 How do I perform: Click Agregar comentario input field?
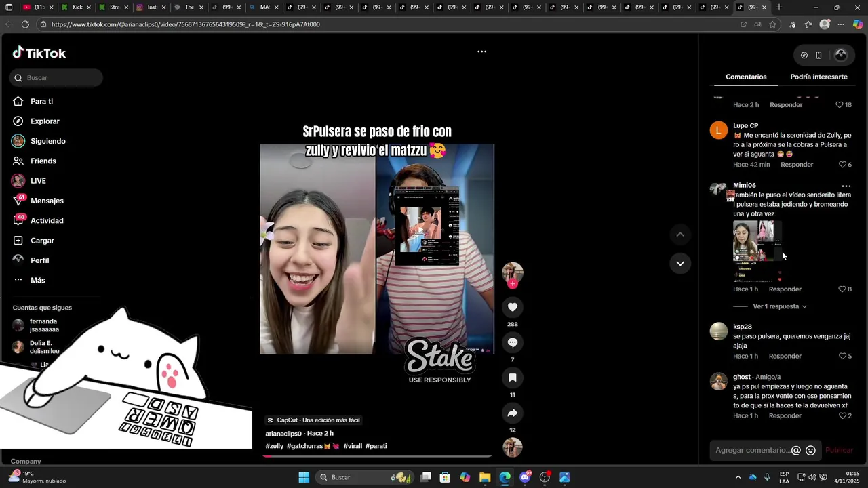coord(751,450)
